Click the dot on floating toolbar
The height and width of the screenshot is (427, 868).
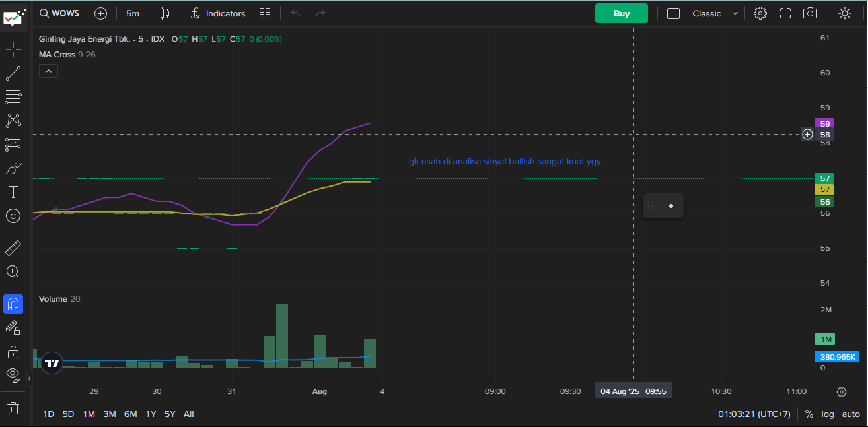(x=671, y=206)
